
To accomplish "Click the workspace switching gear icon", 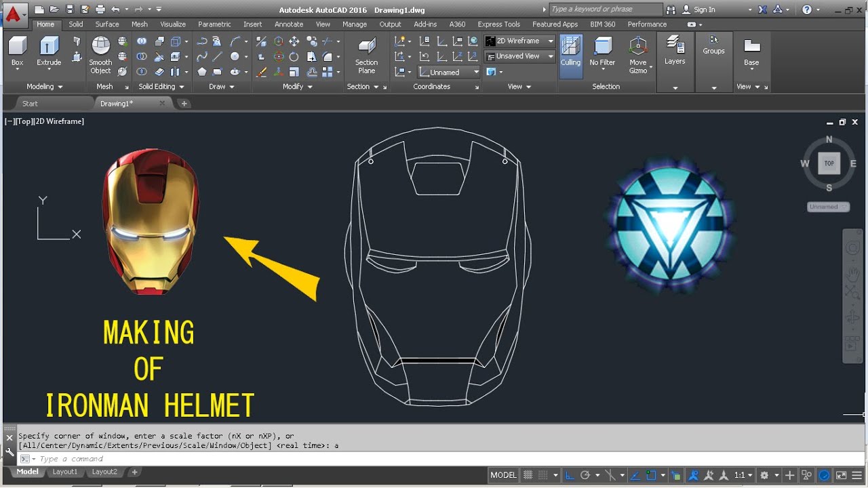I will pos(764,475).
